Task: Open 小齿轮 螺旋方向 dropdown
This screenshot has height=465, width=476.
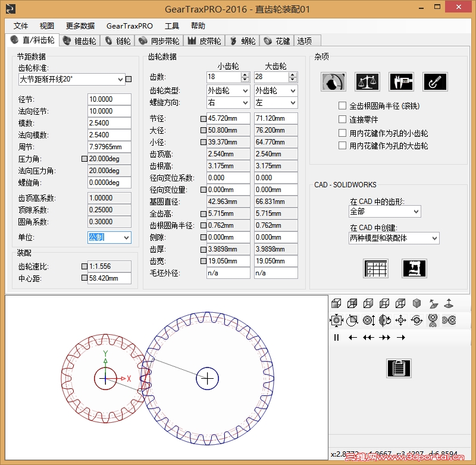Action: [x=245, y=103]
